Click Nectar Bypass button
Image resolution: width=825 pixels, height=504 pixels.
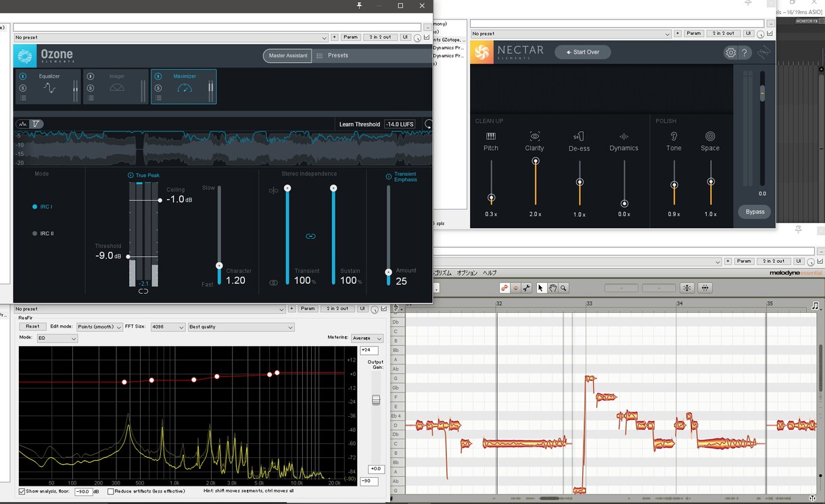[755, 211]
